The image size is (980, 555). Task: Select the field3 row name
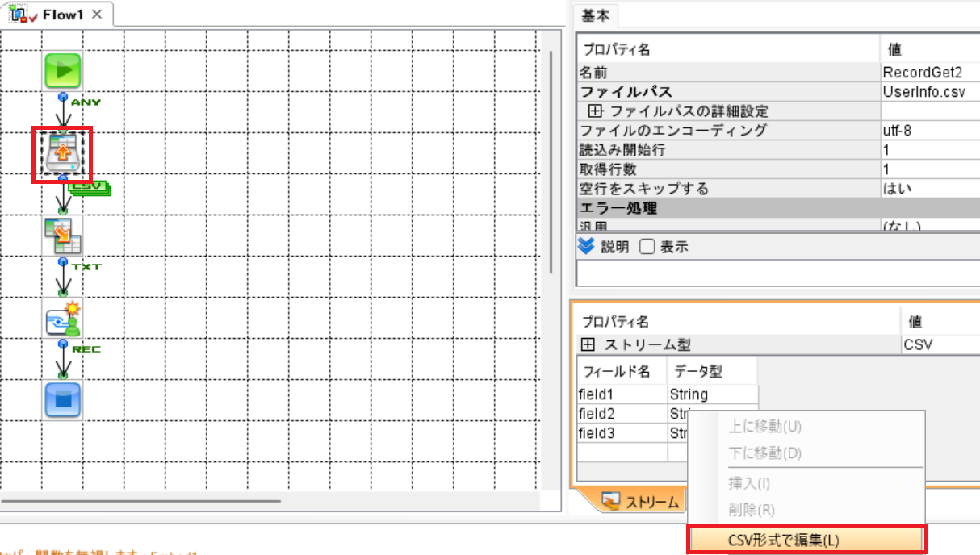622,433
